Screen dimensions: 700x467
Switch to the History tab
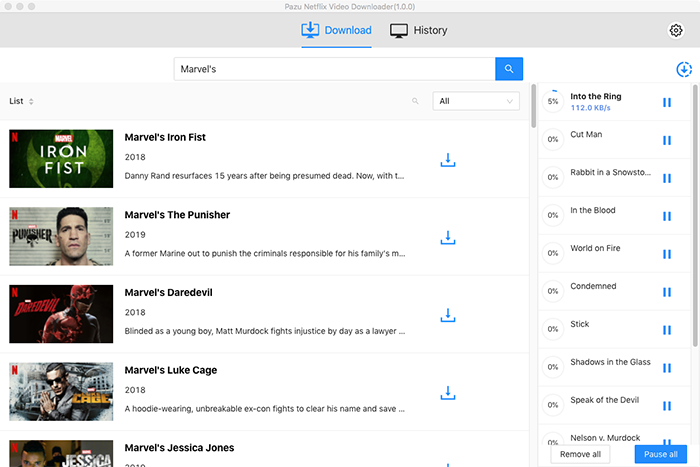pyautogui.click(x=418, y=30)
